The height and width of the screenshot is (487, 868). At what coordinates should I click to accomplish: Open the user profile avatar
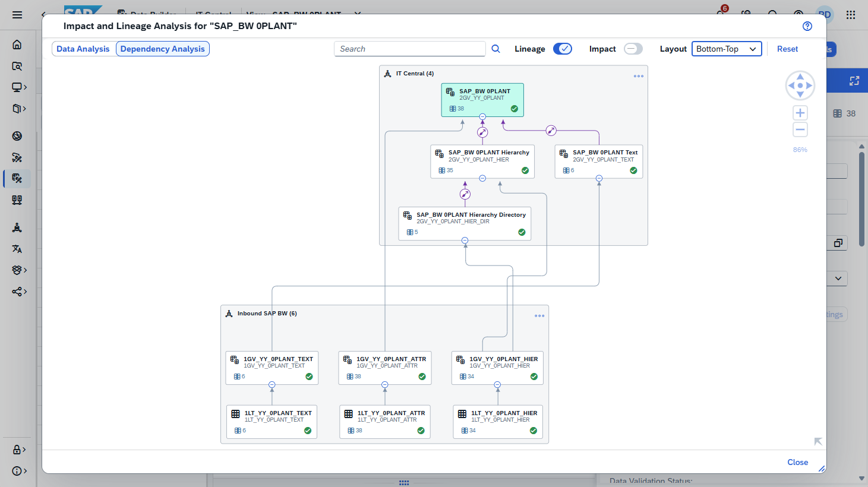(825, 14)
